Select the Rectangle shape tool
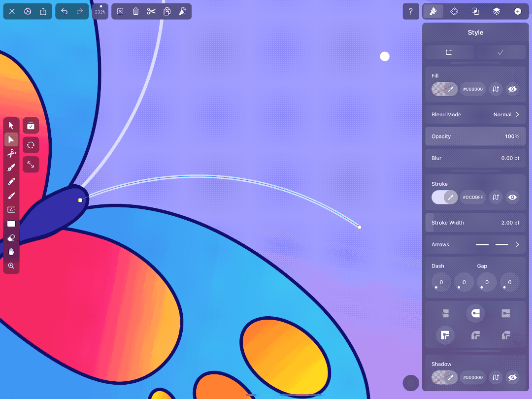 click(11, 224)
